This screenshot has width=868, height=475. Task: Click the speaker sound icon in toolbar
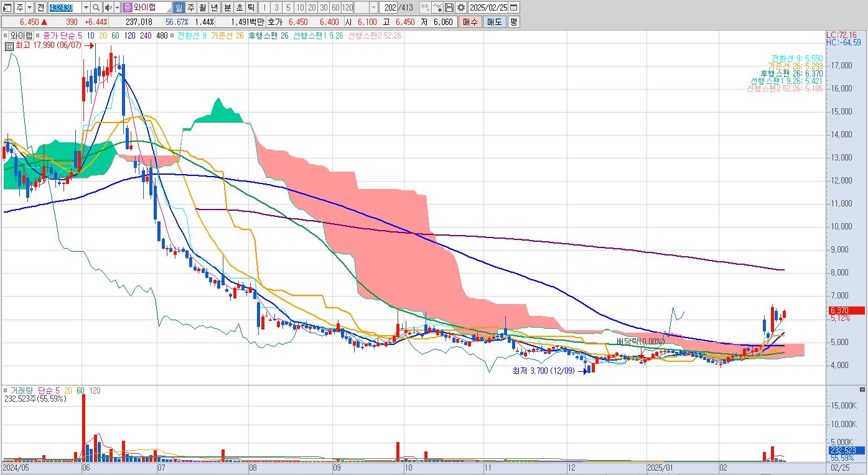108,7
